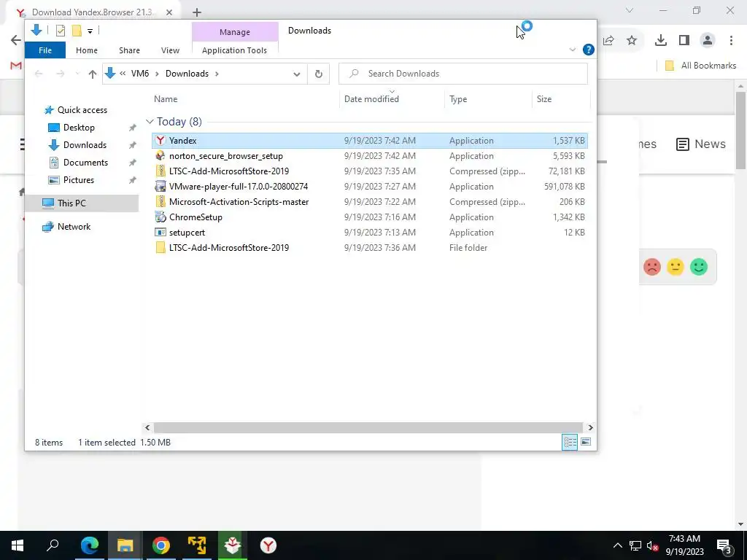Click horizontal scrollbar right arrow
Viewport: 747px width, 560px height.
(590, 427)
